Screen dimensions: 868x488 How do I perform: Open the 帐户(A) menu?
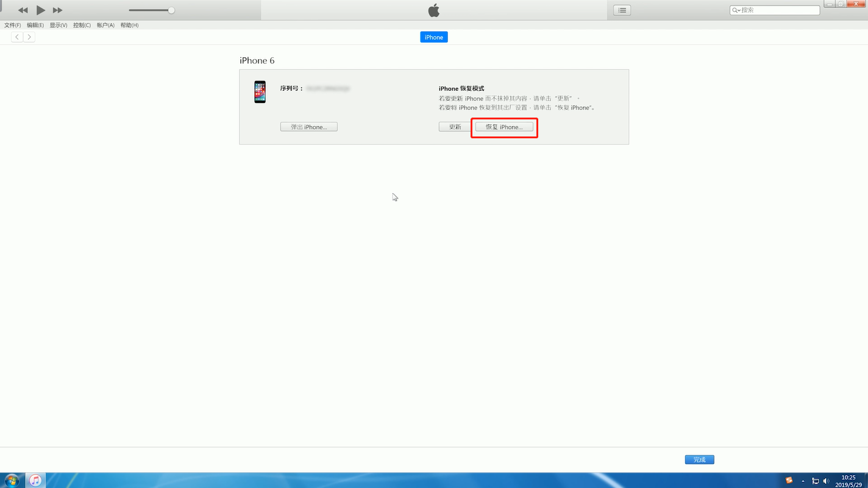[x=105, y=25]
